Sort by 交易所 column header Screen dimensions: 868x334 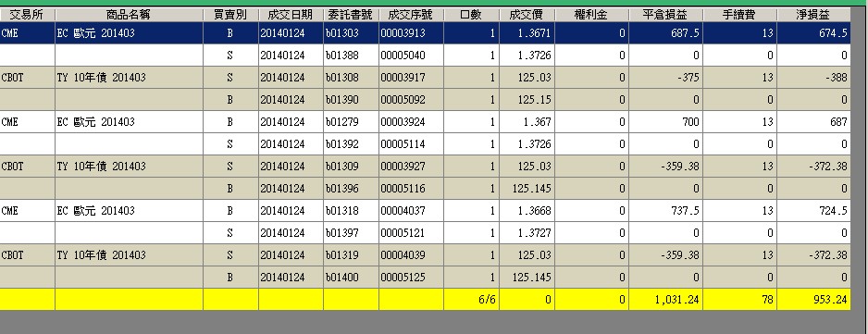(x=27, y=15)
